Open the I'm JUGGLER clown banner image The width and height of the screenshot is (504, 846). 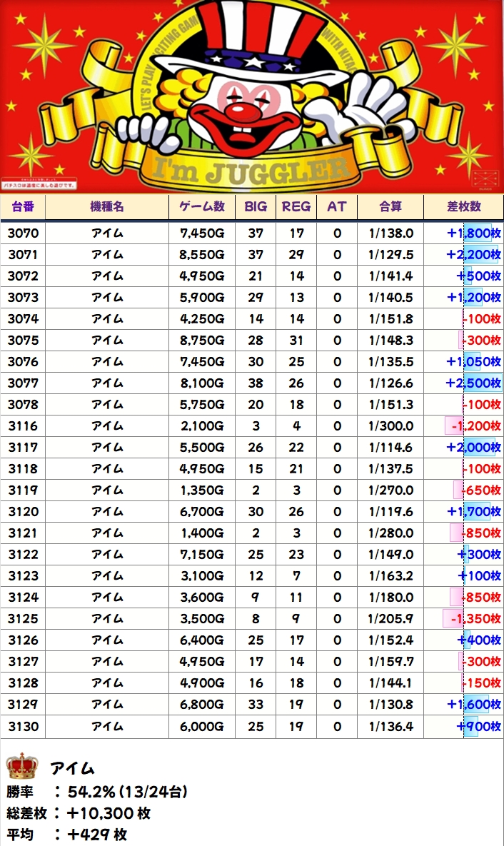(252, 96)
